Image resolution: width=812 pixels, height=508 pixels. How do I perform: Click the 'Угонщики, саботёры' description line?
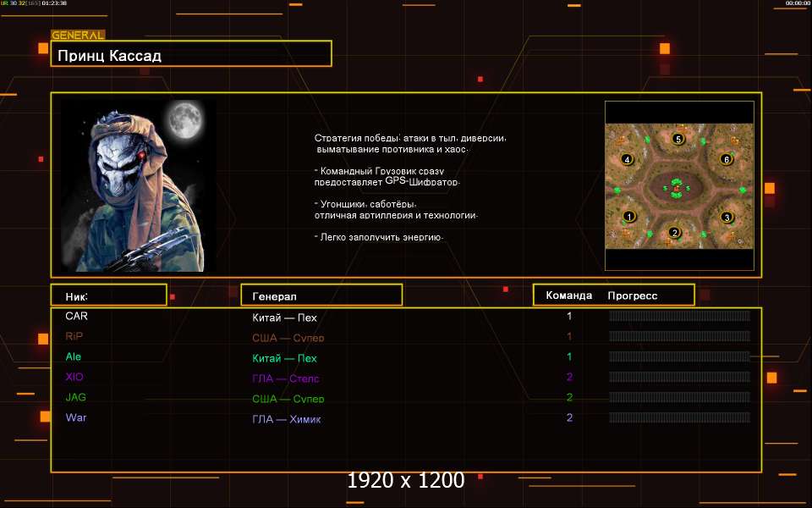click(x=365, y=204)
